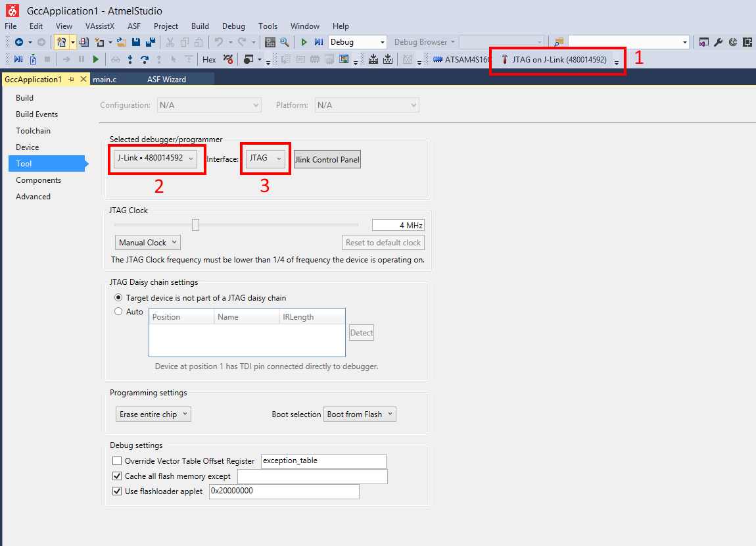This screenshot has width=756, height=546.
Task: Click the Detect daisy chain button
Action: (x=362, y=333)
